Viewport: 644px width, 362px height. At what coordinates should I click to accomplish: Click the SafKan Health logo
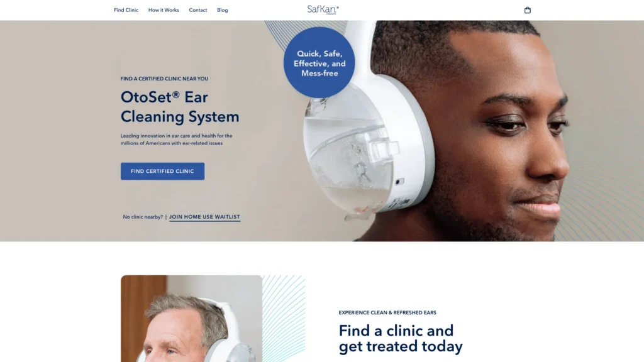[x=323, y=10]
